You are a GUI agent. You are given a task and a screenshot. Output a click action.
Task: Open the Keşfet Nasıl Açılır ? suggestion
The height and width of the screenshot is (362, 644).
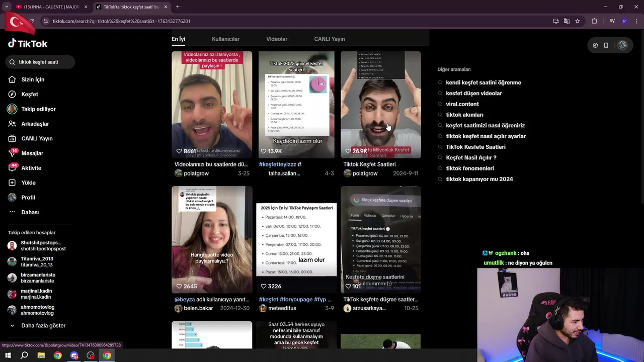coord(471,157)
